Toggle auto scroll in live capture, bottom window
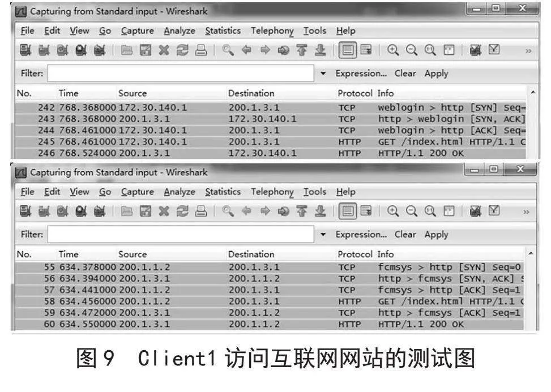The image size is (551, 392). pos(366,211)
